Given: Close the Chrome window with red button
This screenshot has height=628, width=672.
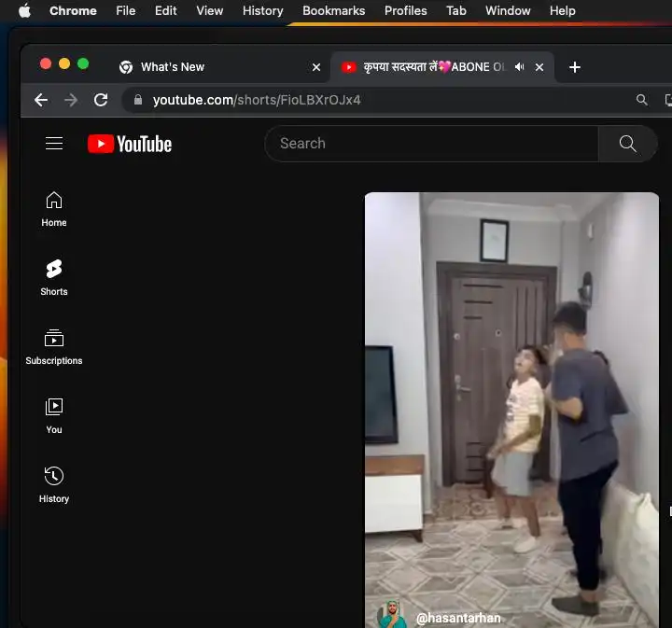Looking at the screenshot, I should 46,63.
